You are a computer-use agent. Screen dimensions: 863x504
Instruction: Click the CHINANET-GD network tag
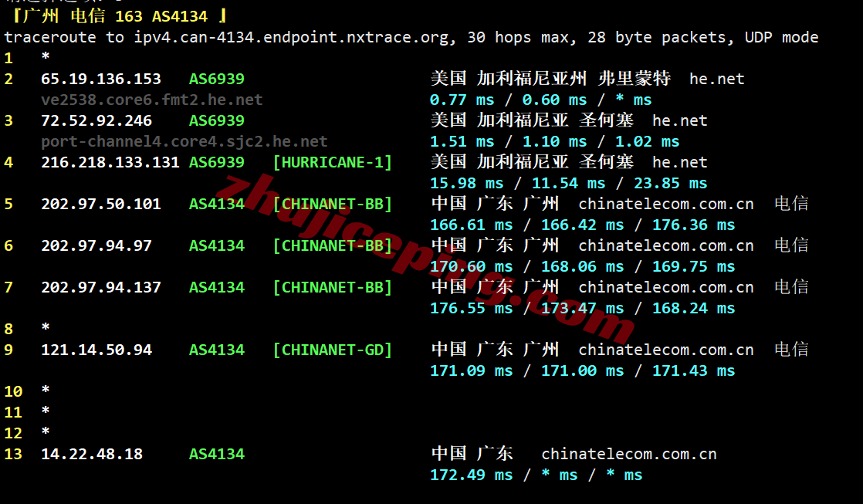coord(333,350)
